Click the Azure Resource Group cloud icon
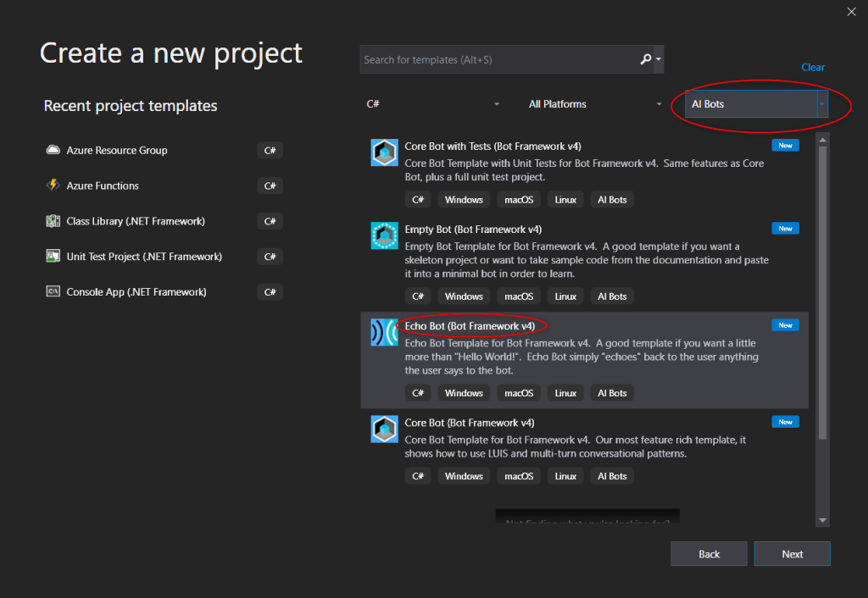Image resolution: width=868 pixels, height=598 pixels. tap(53, 151)
